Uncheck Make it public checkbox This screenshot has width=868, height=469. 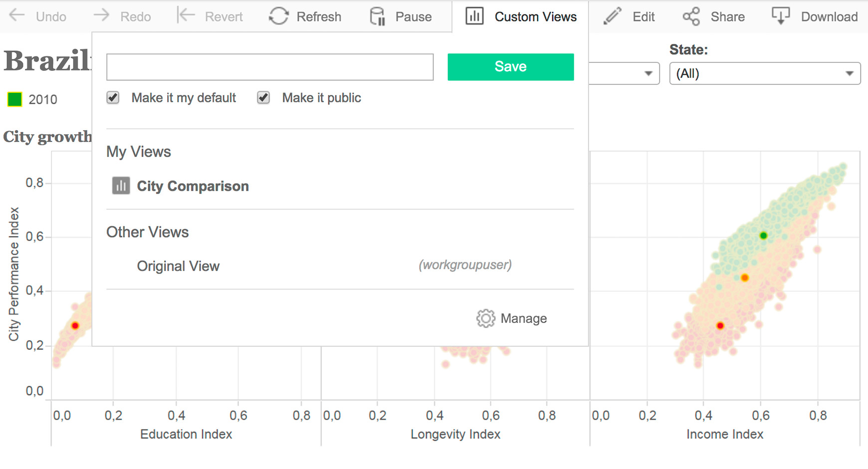click(263, 98)
